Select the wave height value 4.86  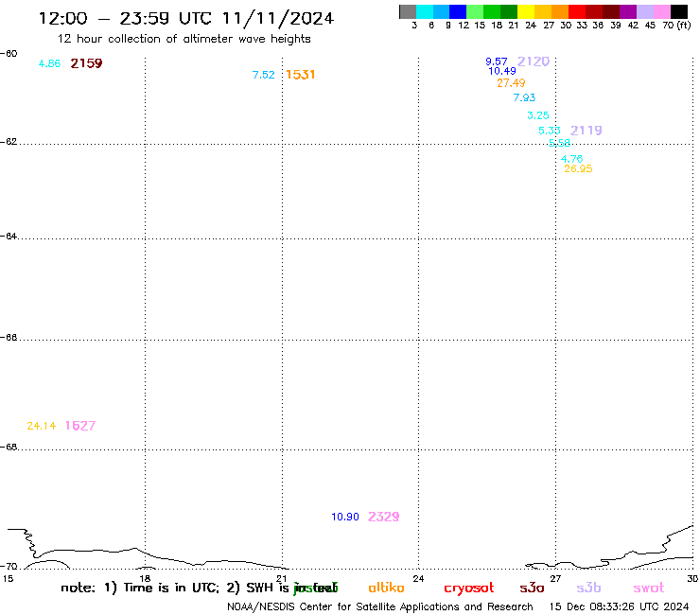click(x=49, y=64)
